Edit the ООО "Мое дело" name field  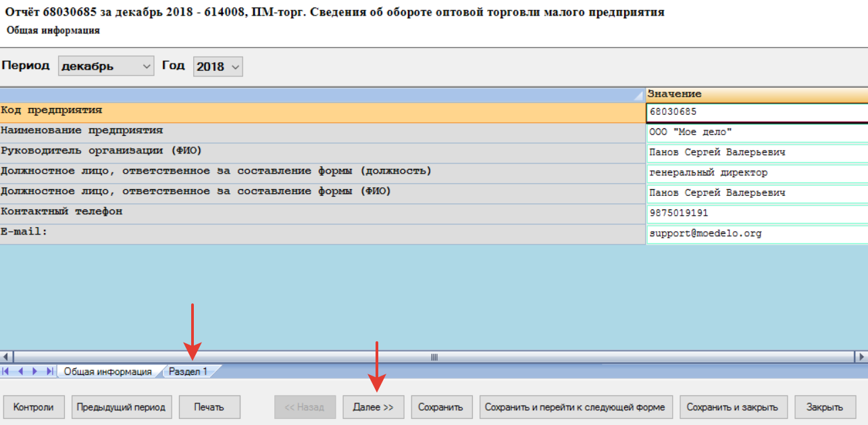(757, 132)
